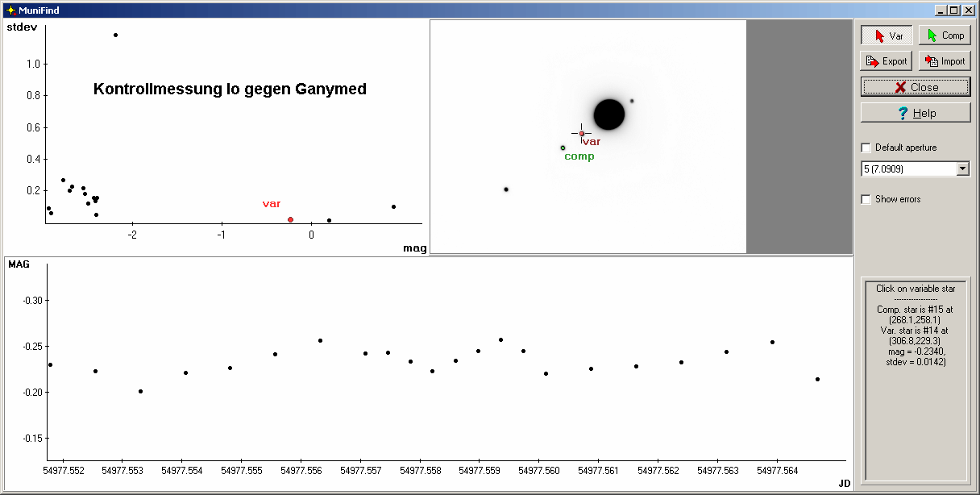Click the rightmost point in the stdev plot
The image size is (980, 495).
(x=393, y=206)
